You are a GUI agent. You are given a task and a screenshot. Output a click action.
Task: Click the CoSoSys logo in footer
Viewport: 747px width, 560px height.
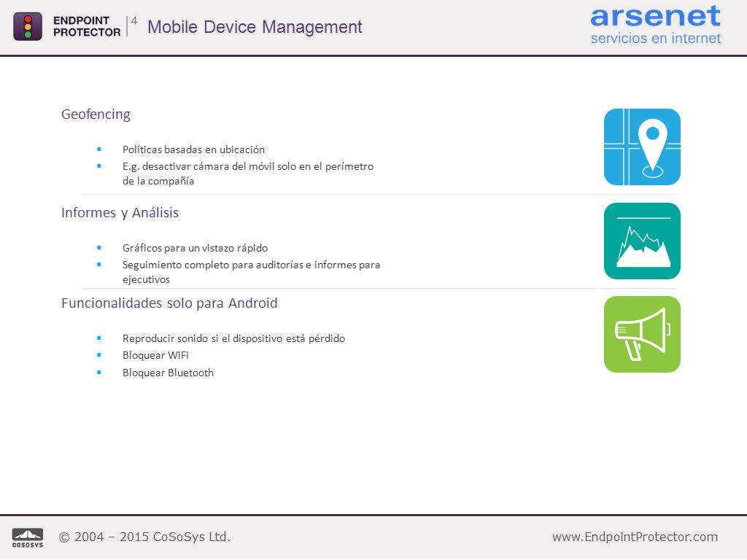[x=28, y=537]
